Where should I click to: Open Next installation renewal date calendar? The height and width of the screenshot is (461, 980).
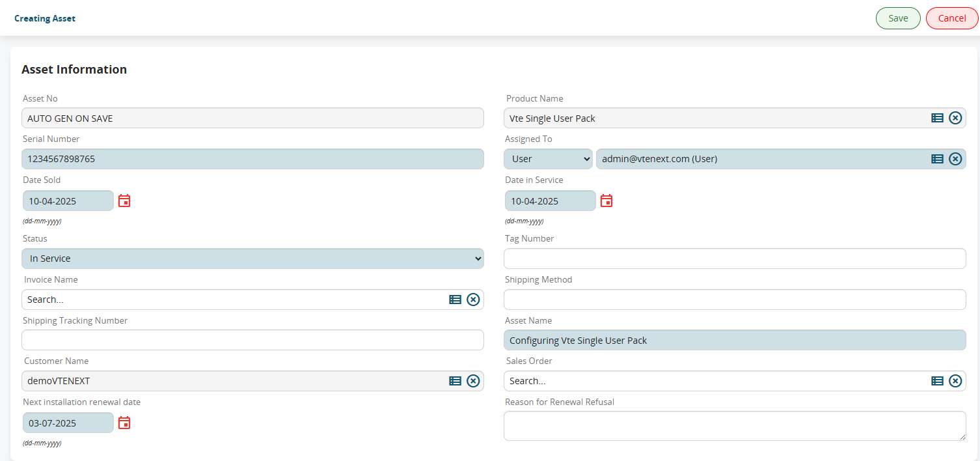124,423
